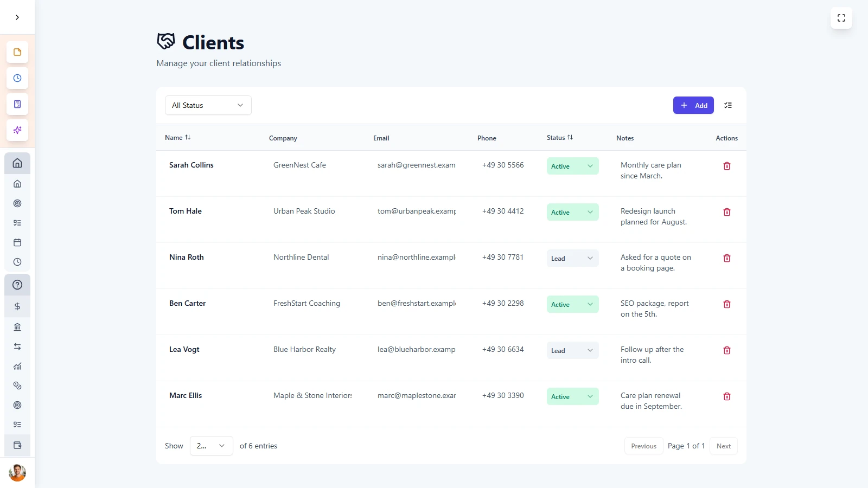The height and width of the screenshot is (488, 868).
Task: Click the note 'SEO package, report on the 5th.'
Action: pos(655,309)
